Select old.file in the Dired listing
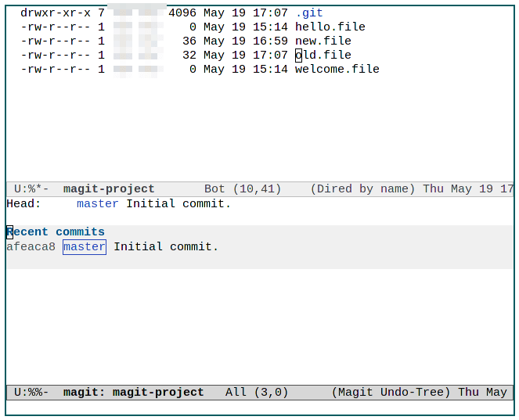 [323, 55]
